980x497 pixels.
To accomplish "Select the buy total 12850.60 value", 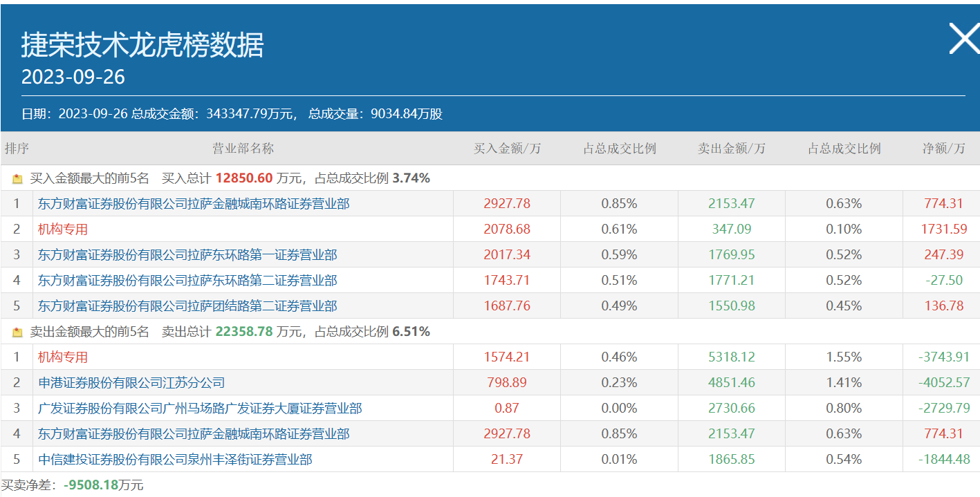I will (244, 178).
